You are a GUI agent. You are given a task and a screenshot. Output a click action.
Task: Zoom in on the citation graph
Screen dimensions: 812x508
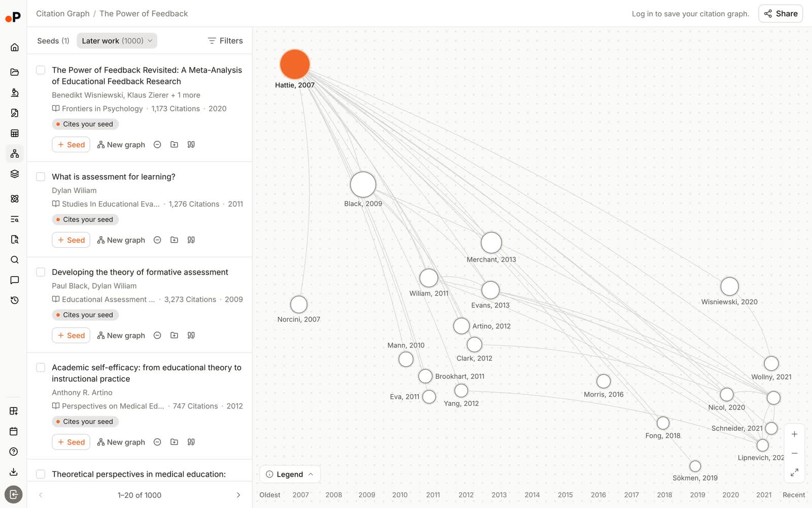[x=794, y=434]
